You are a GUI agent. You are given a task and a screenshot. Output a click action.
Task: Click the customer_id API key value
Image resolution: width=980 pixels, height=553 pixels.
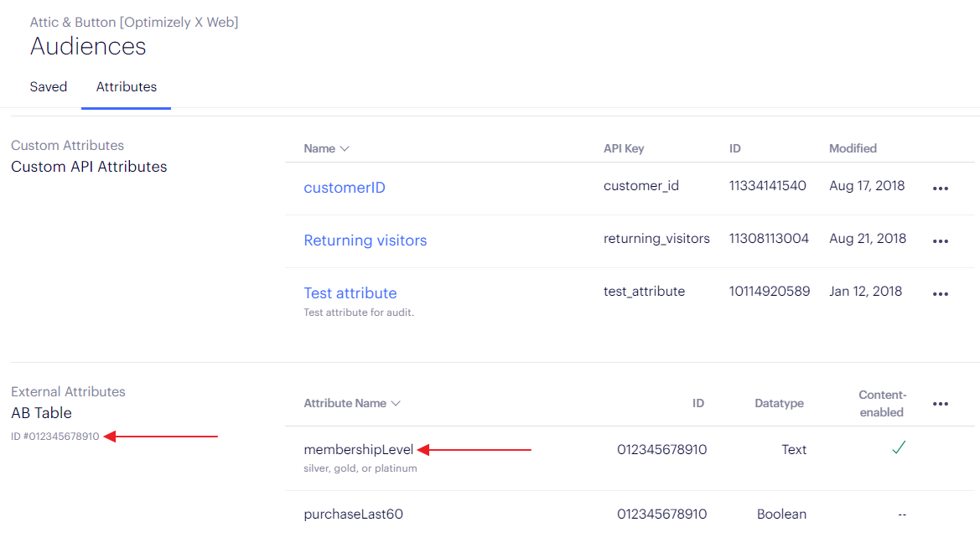(x=641, y=186)
